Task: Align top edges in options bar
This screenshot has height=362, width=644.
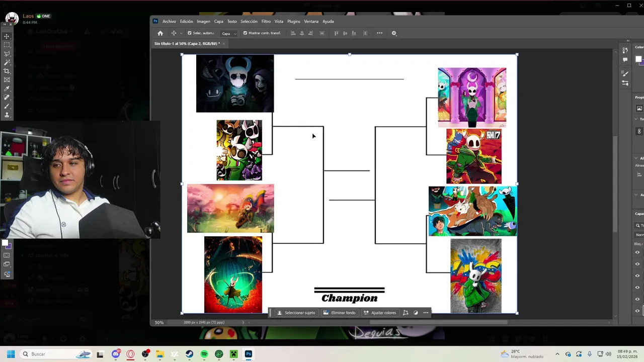Action: click(336, 33)
